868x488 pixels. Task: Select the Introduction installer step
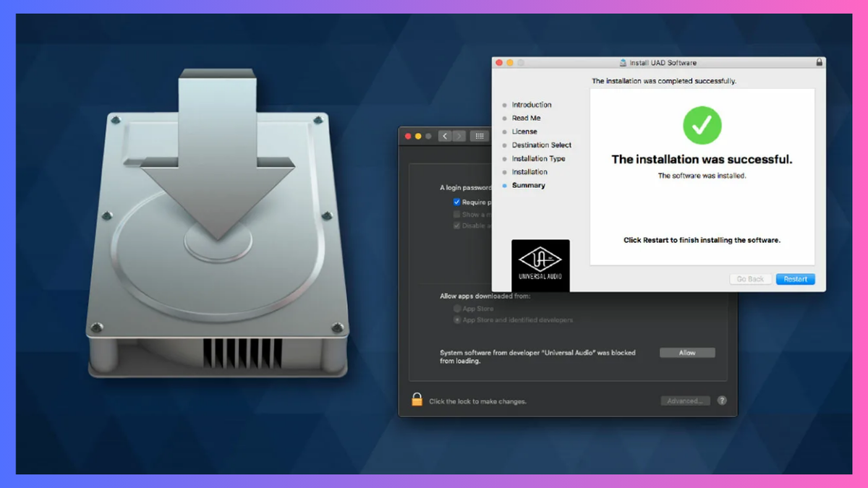coord(532,105)
